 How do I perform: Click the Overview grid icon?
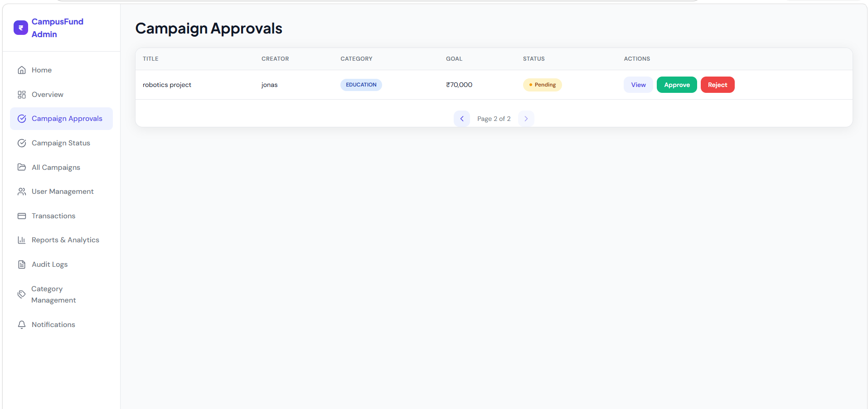point(22,95)
